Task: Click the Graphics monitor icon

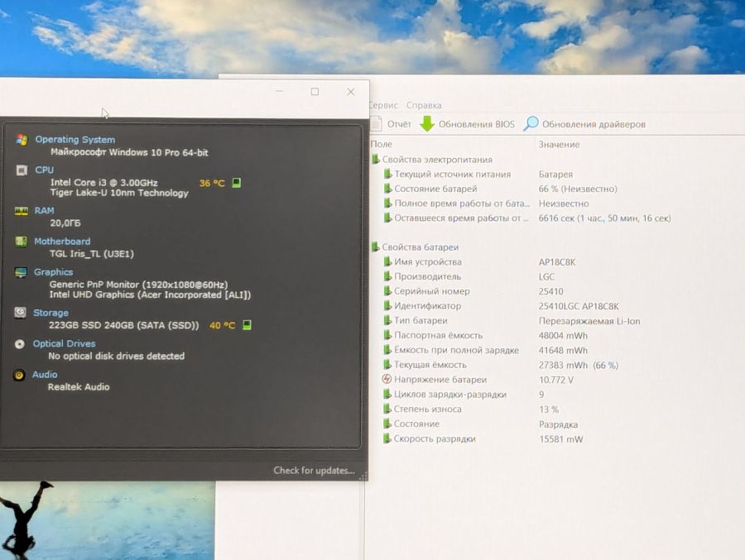Action: (x=21, y=273)
